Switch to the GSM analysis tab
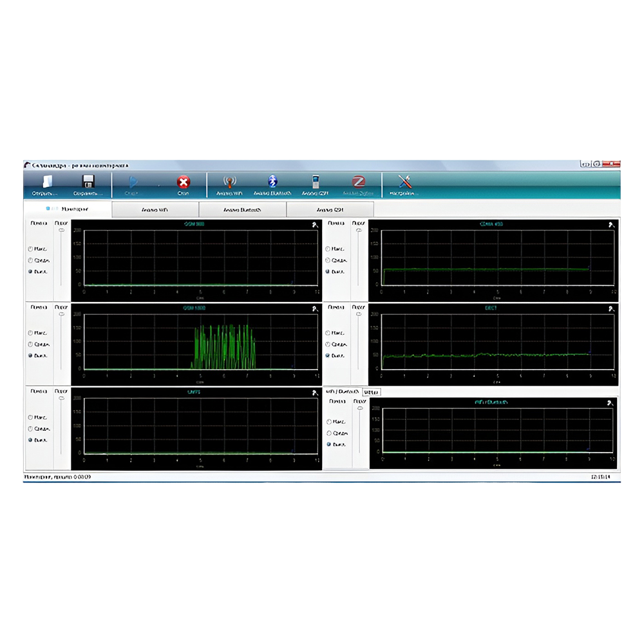The image size is (644, 644). coord(330,209)
